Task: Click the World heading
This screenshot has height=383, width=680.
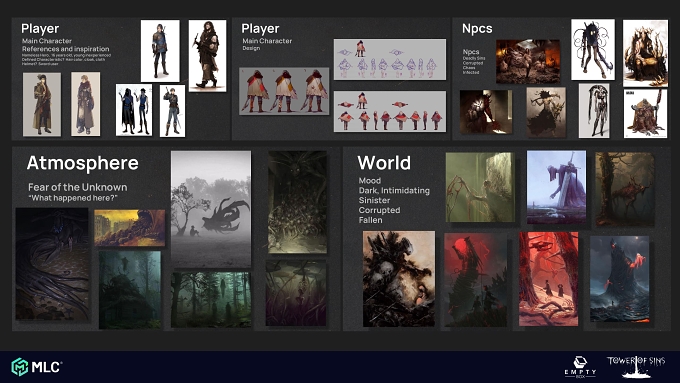Action: [x=384, y=163]
